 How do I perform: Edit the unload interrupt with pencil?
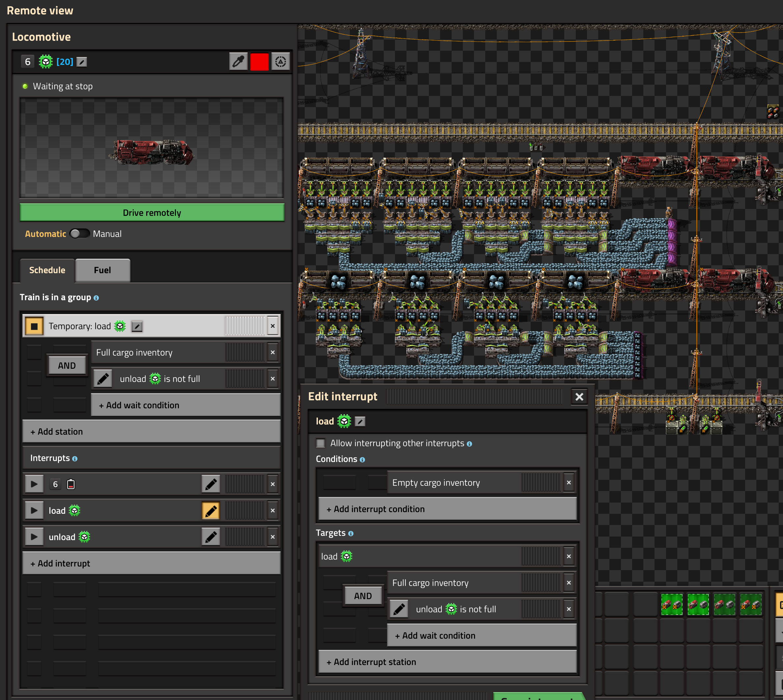click(210, 537)
